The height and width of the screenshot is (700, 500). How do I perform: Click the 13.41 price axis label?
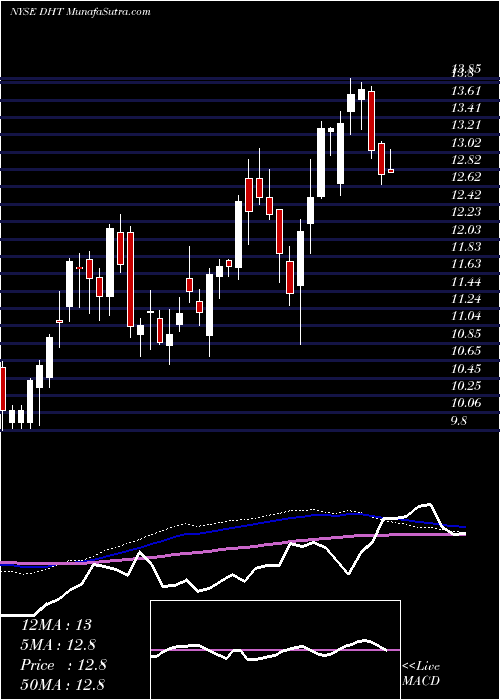coord(466,108)
